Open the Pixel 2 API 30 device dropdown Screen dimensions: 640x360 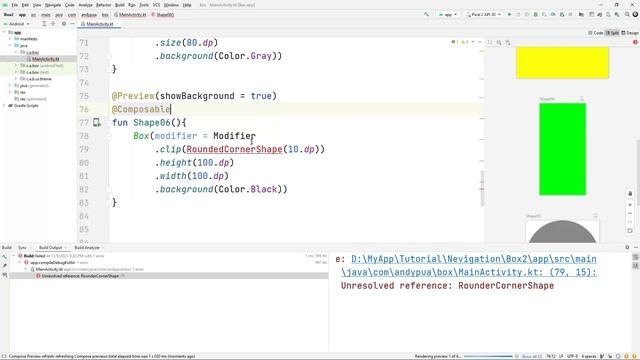(483, 14)
